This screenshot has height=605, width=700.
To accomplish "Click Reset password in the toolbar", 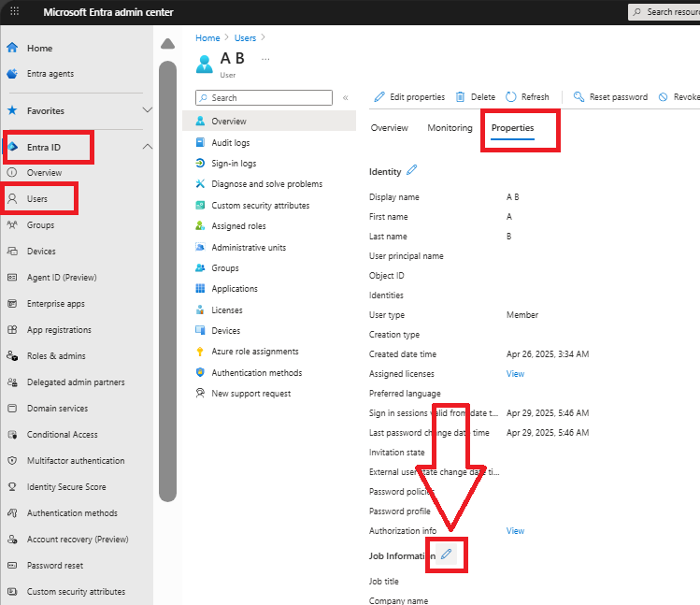I will pos(610,97).
